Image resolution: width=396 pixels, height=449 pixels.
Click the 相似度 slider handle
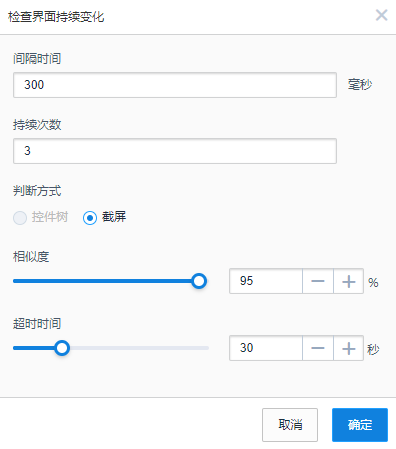point(199,281)
